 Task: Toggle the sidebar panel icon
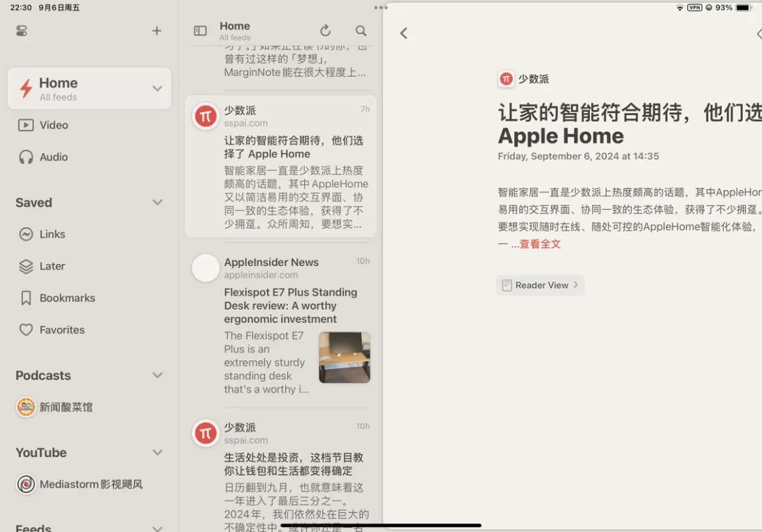pos(200,31)
